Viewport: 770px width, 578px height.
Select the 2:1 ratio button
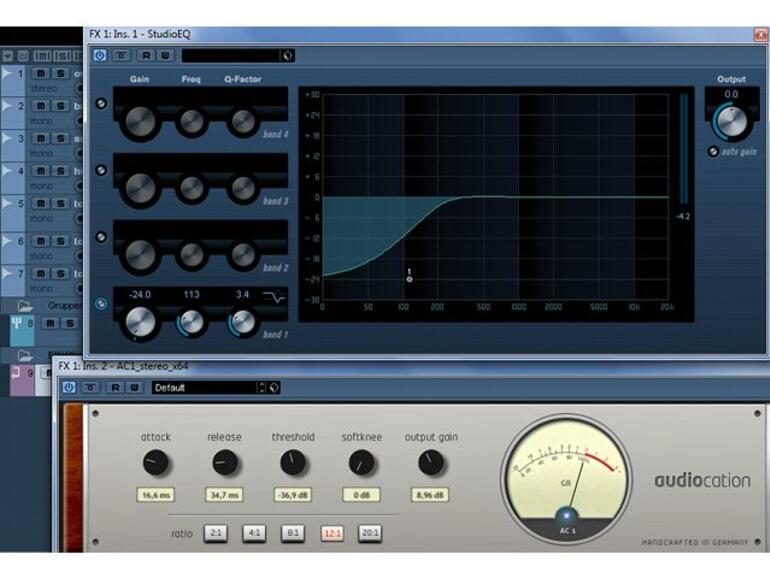tap(216, 533)
